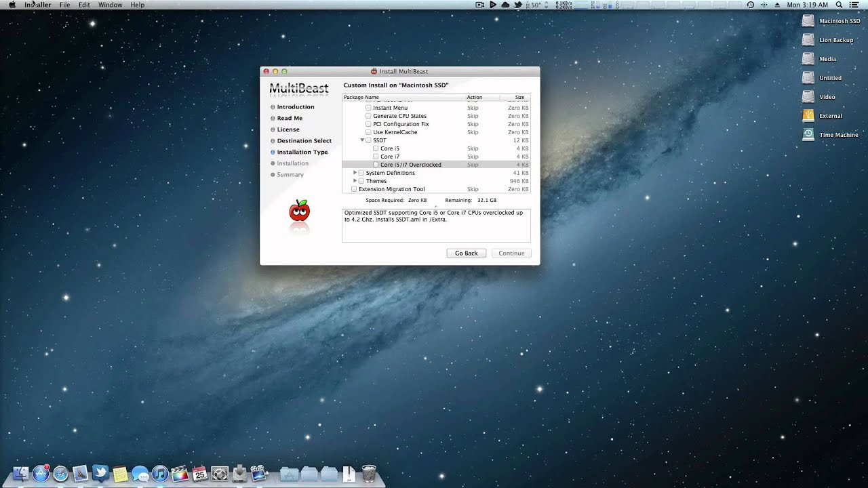
Task: Open Spotlight search in menu bar
Action: tap(839, 5)
